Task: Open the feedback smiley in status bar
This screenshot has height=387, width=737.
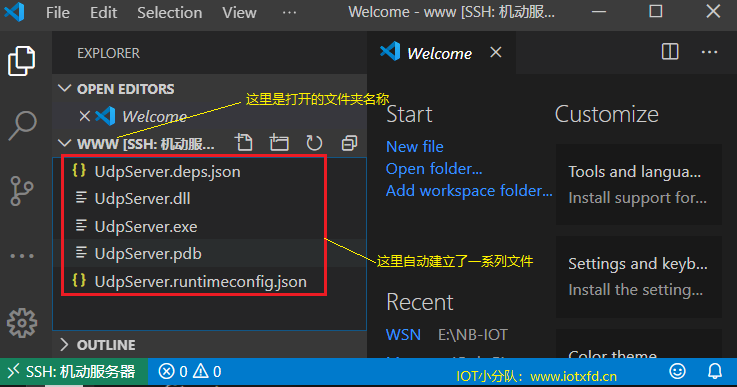Action: point(677,371)
